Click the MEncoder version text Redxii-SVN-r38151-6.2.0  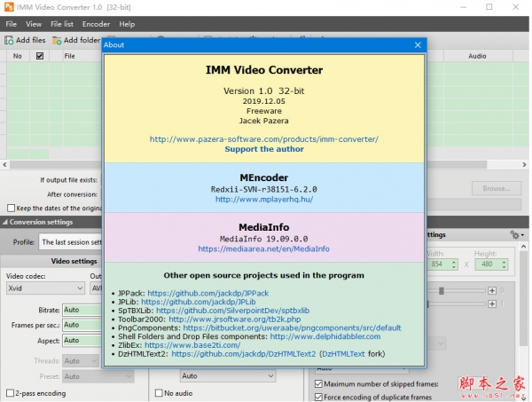pos(264,189)
